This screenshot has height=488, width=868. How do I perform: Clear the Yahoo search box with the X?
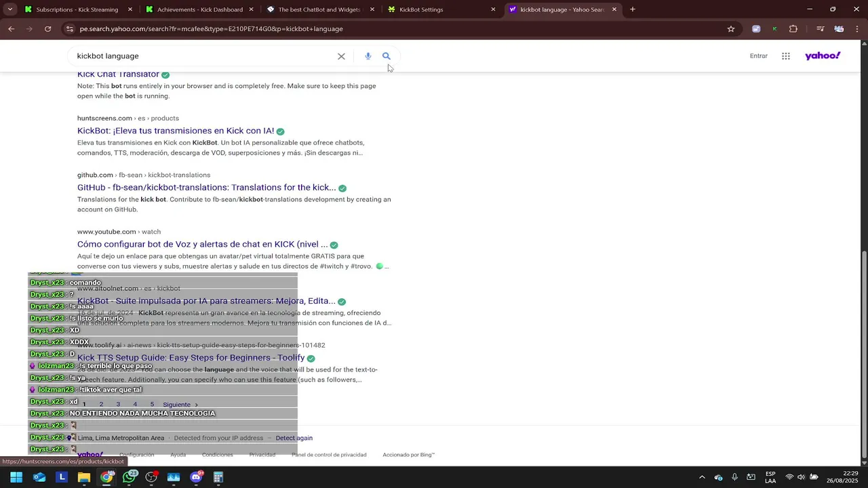click(341, 56)
